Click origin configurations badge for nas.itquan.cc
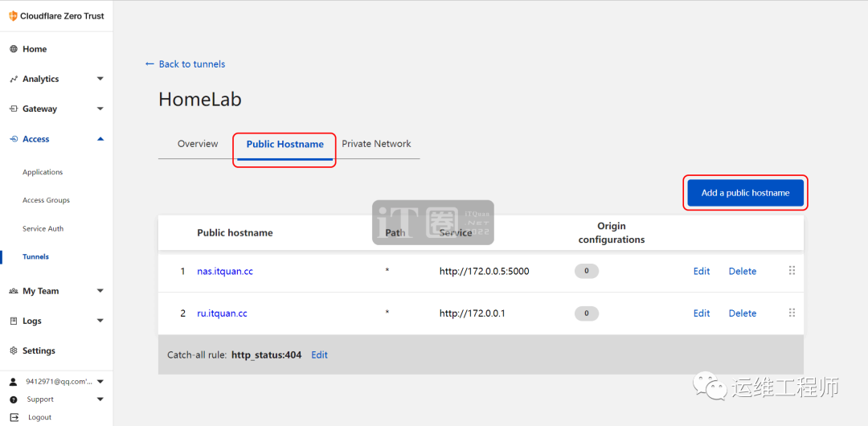 coord(587,271)
